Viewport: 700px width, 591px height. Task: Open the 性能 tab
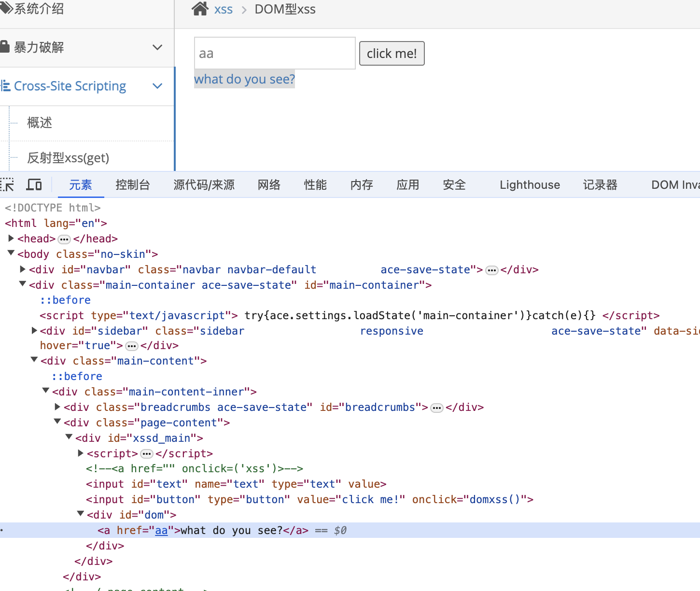pyautogui.click(x=315, y=185)
